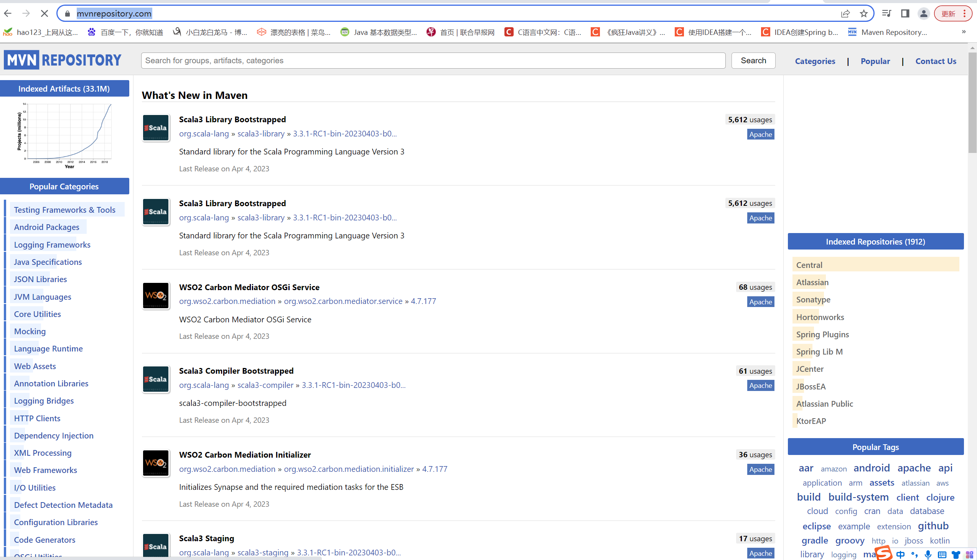977x560 pixels.
Task: Bookmark this page with star icon
Action: [863, 13]
